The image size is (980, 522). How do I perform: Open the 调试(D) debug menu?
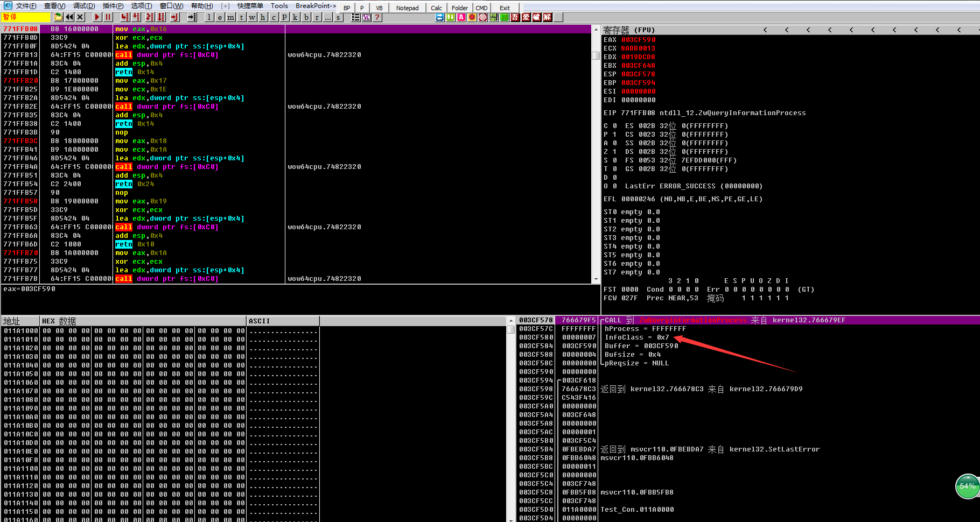[85, 5]
